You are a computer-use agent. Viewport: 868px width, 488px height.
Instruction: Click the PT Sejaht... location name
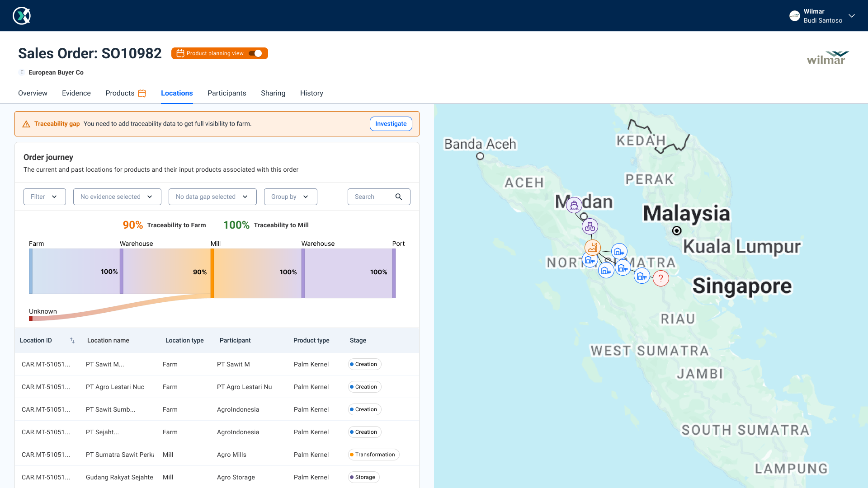102,432
